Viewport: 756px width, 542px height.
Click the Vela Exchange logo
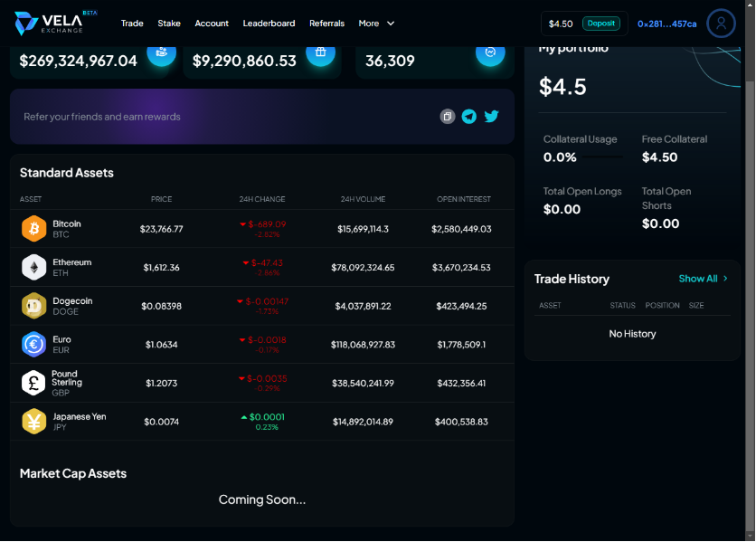point(54,24)
